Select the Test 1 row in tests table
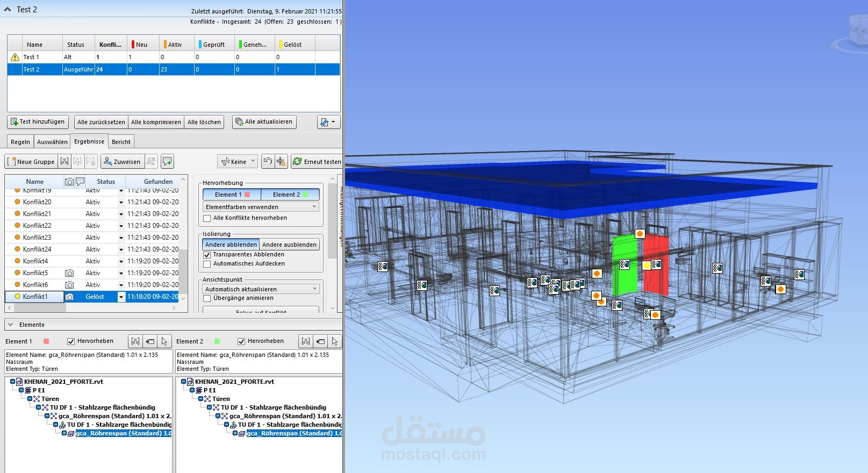This screenshot has height=473, width=868. click(174, 57)
